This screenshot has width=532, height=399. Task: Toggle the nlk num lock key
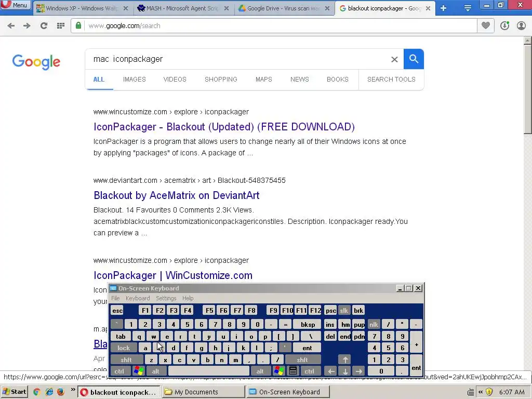coord(374,324)
